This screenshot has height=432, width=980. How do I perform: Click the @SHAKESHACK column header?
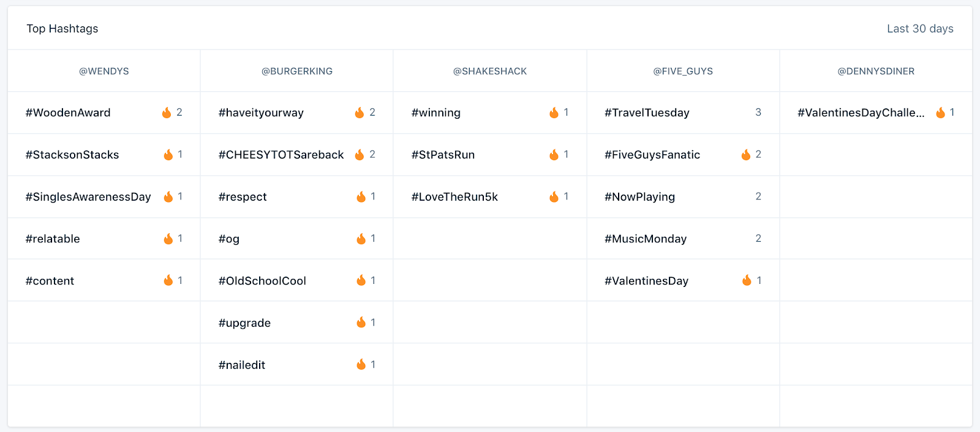pos(490,71)
